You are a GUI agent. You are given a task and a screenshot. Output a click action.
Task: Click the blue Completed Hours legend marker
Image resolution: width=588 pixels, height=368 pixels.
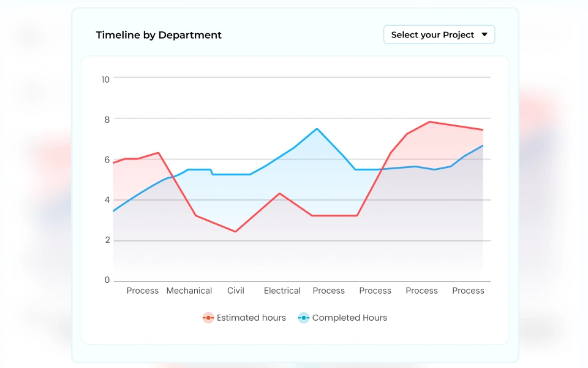coord(304,318)
